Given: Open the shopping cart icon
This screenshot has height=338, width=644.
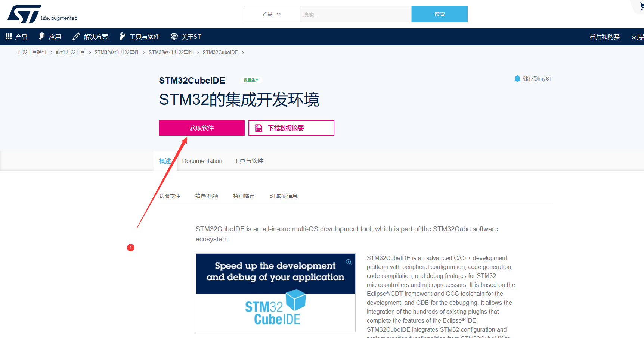Looking at the screenshot, I should tap(641, 6).
